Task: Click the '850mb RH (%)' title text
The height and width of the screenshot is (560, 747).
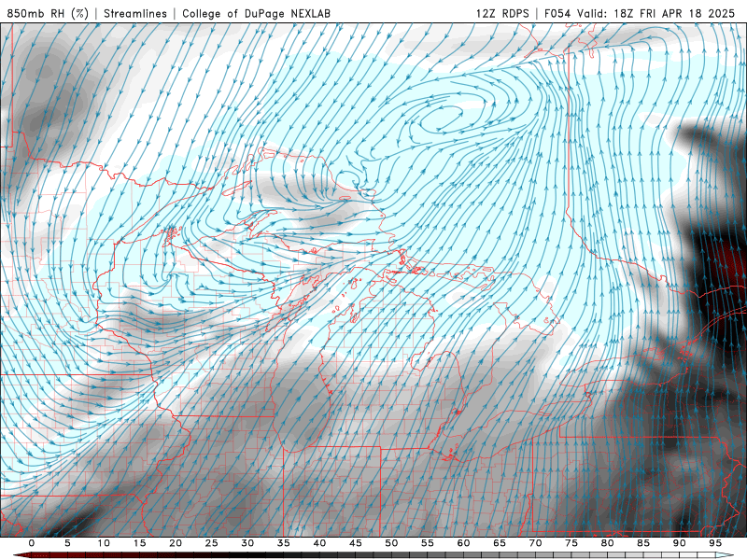Action: [48, 13]
